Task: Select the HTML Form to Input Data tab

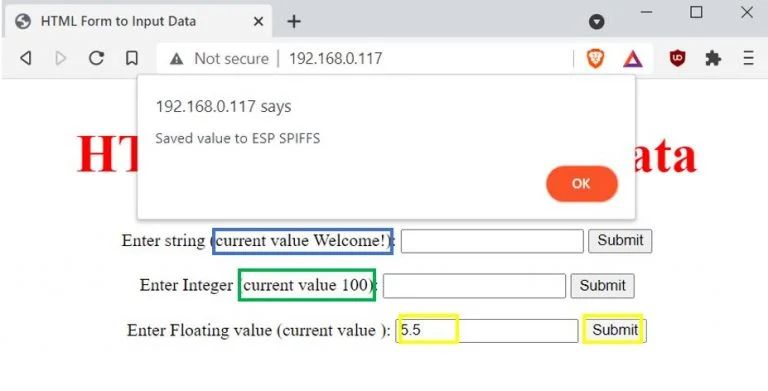Action: [137, 22]
